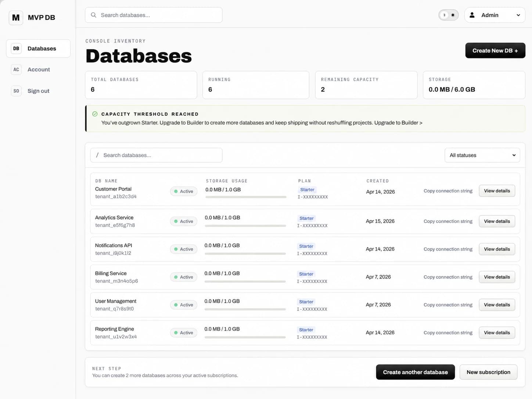Image resolution: width=532 pixels, height=399 pixels.
Task: Click the green check icon in capacity banner
Action: pyautogui.click(x=95, y=114)
